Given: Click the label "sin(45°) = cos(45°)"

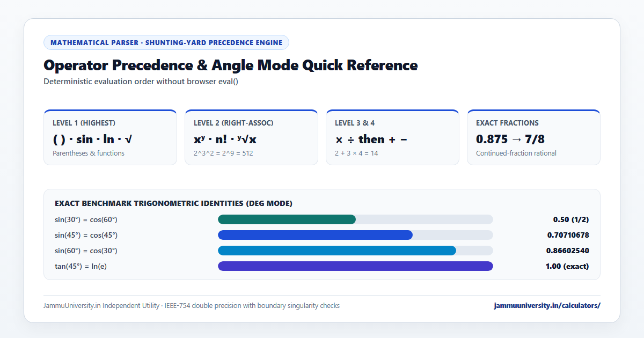Looking at the screenshot, I should point(86,235).
